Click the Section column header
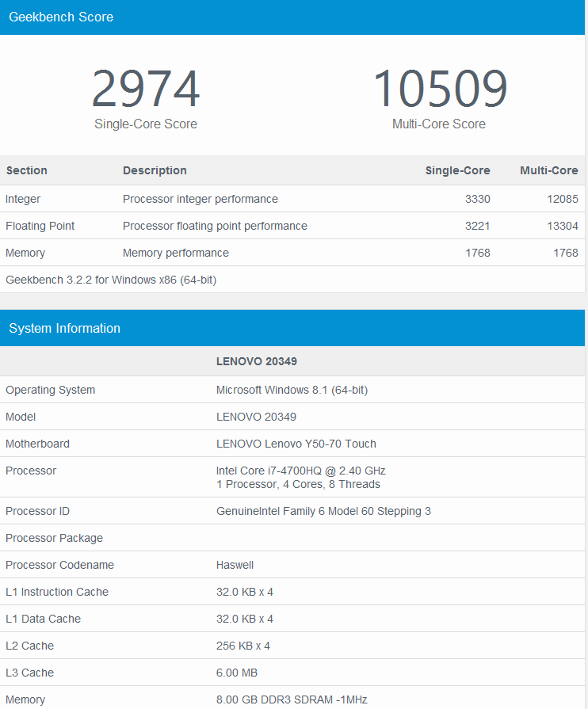The width and height of the screenshot is (588, 709). click(27, 170)
